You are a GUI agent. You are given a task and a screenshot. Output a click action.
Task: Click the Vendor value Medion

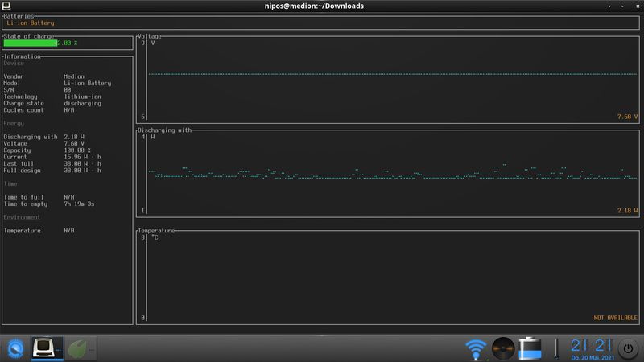click(74, 76)
